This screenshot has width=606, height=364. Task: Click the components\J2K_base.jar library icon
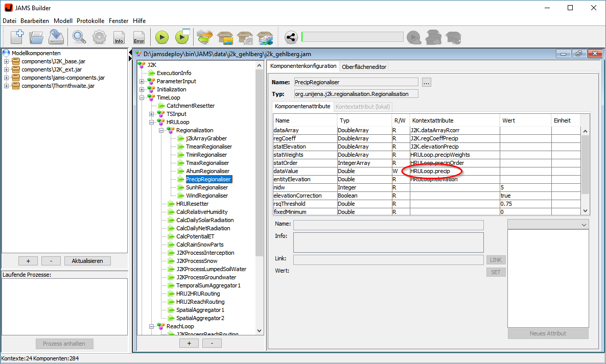click(x=16, y=61)
